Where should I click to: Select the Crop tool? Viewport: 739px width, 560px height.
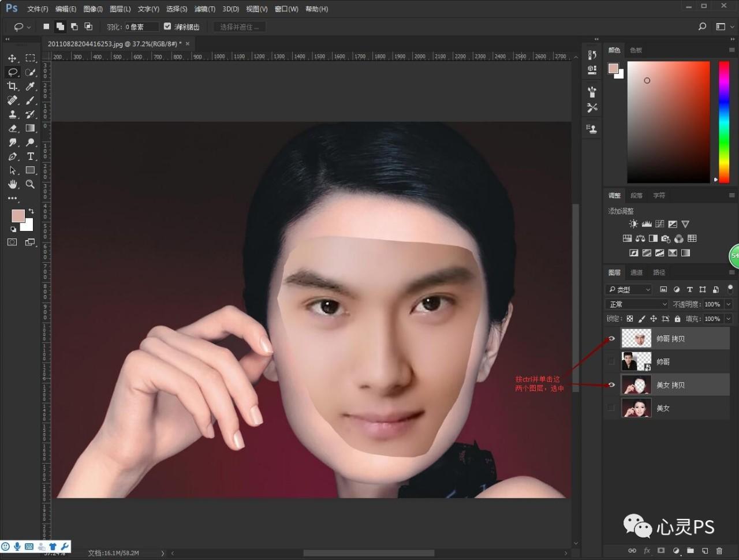coord(12,86)
